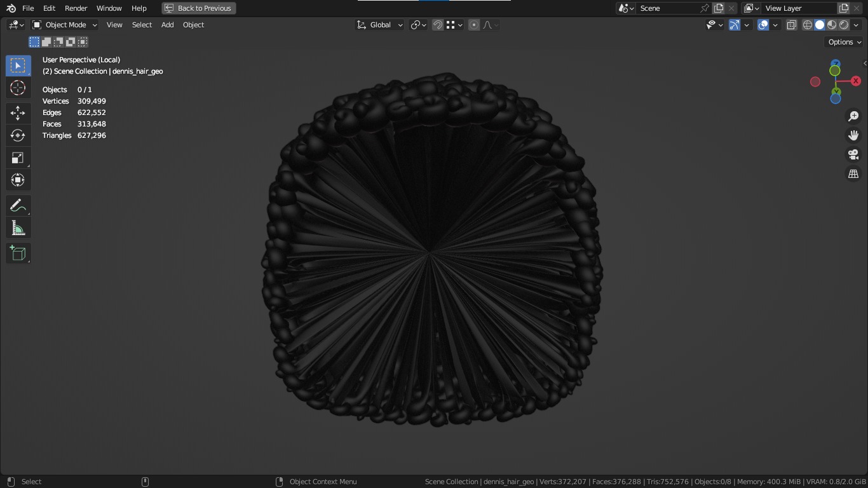Toggle the camera view icon

pos(853,154)
